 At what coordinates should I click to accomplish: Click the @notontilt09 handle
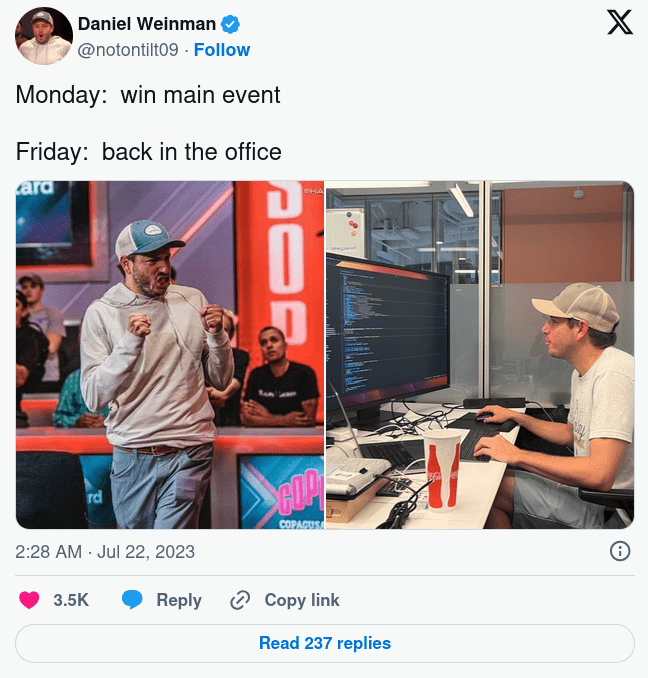(128, 50)
